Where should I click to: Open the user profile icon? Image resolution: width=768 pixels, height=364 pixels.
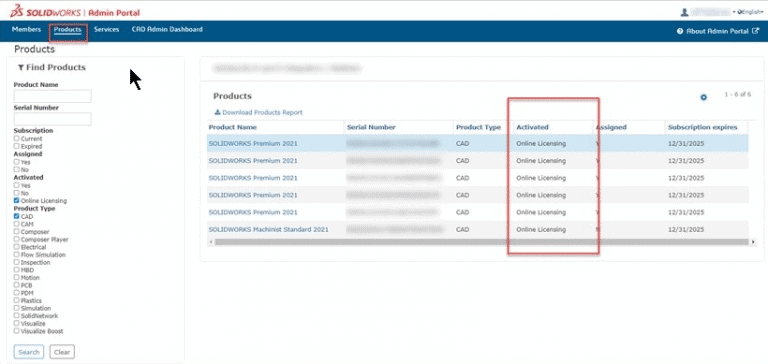(x=684, y=12)
